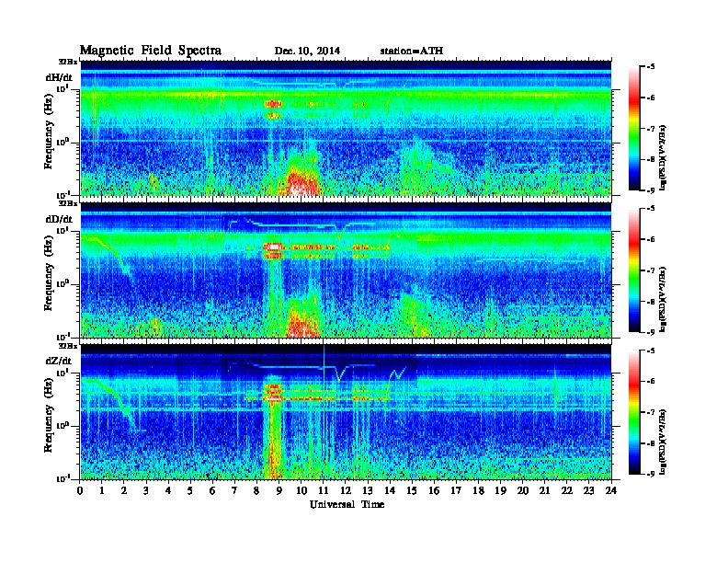The image size is (728, 563).
Task: Click hour tick label "13" on time axis
Action: tap(368, 490)
